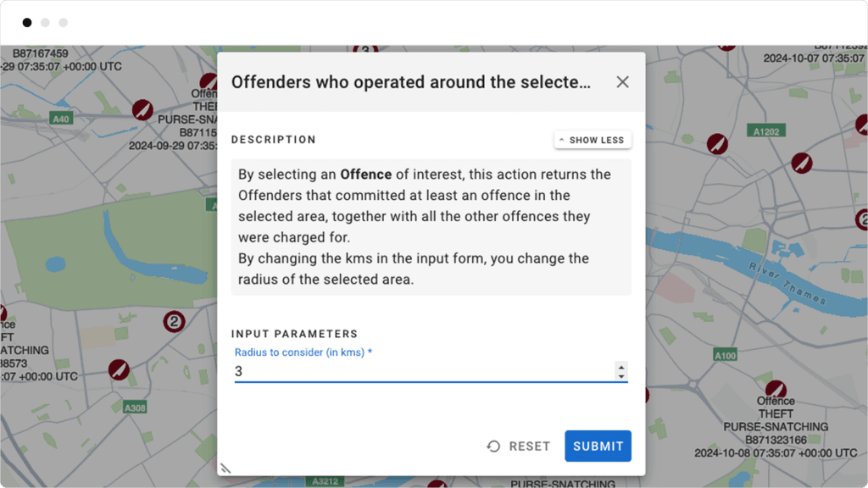Open the cluster marker labeled 3 above dialog
Image resolution: width=868 pixels, height=488 pixels.
(365, 51)
